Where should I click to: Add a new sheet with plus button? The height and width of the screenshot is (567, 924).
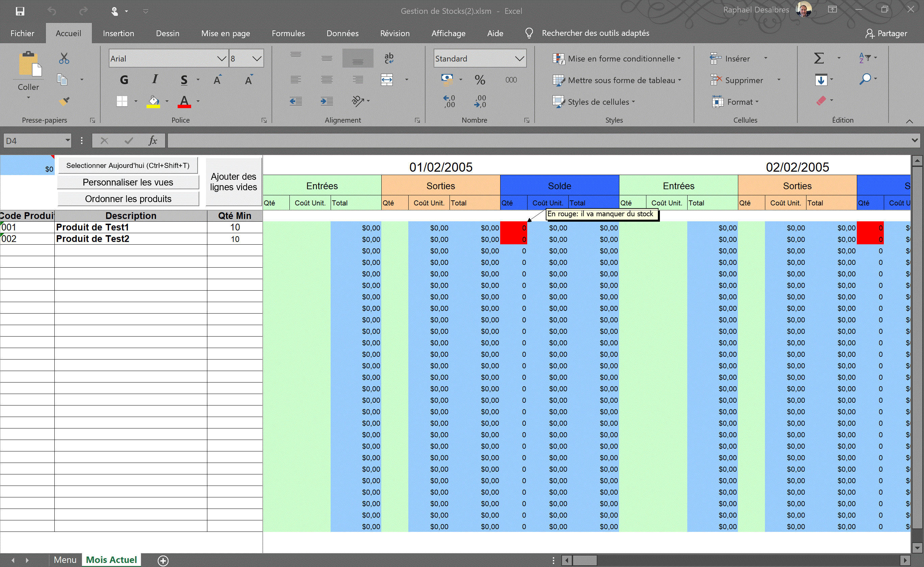click(x=163, y=560)
